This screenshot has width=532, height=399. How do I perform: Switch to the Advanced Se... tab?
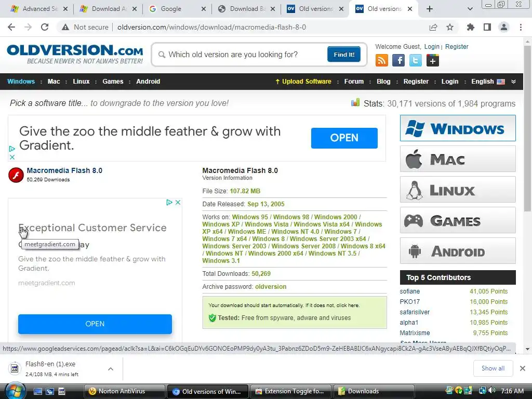(39, 9)
